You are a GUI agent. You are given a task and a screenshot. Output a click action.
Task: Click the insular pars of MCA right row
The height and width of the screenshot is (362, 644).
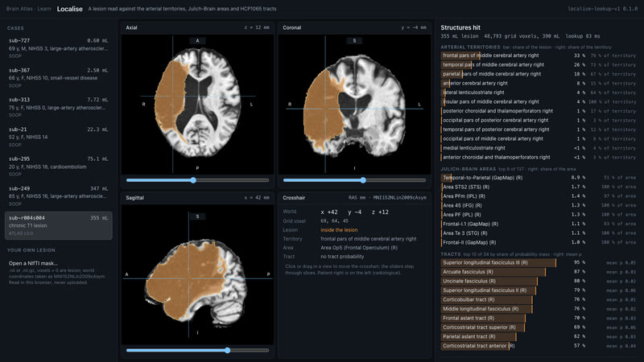(539, 102)
